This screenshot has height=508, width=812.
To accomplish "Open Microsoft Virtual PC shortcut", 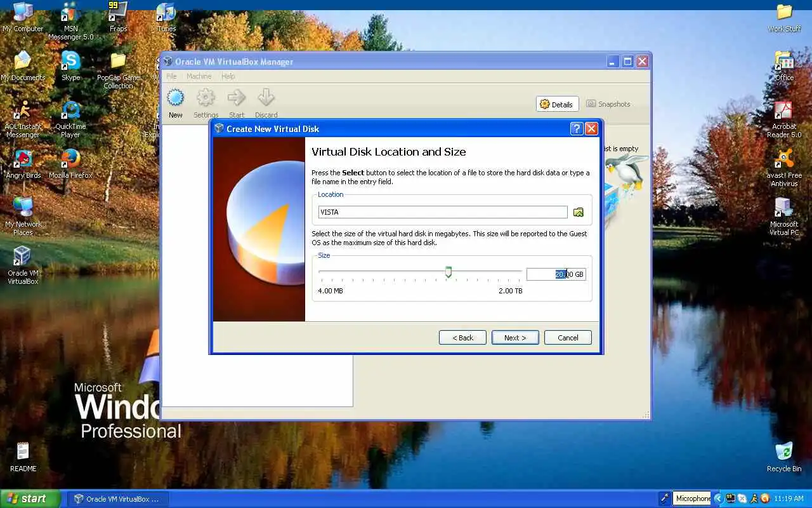I will (x=784, y=217).
